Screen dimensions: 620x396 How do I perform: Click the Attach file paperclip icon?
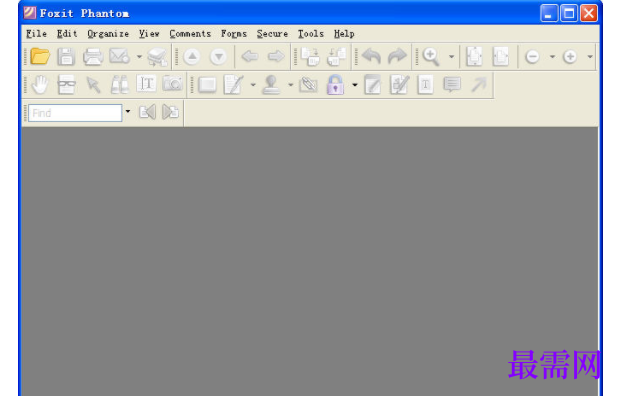(x=308, y=84)
